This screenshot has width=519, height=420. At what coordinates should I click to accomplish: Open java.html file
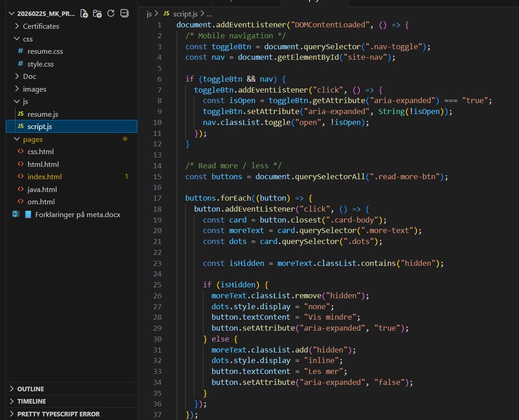pyautogui.click(x=42, y=189)
